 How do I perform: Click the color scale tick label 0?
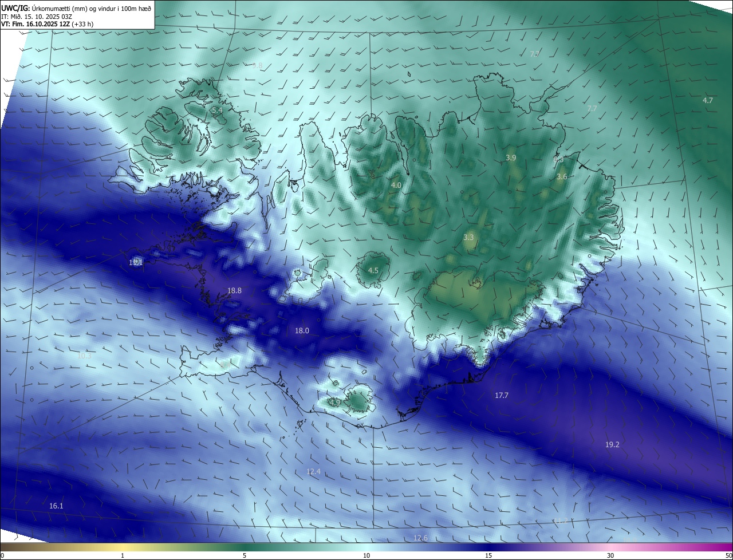[x=2, y=555]
